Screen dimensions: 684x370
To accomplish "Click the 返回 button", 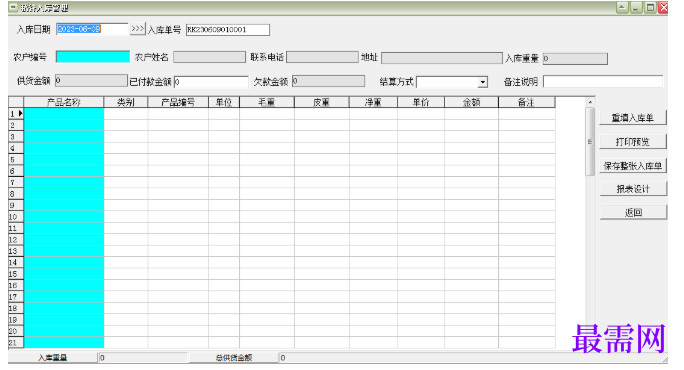I will click(633, 212).
